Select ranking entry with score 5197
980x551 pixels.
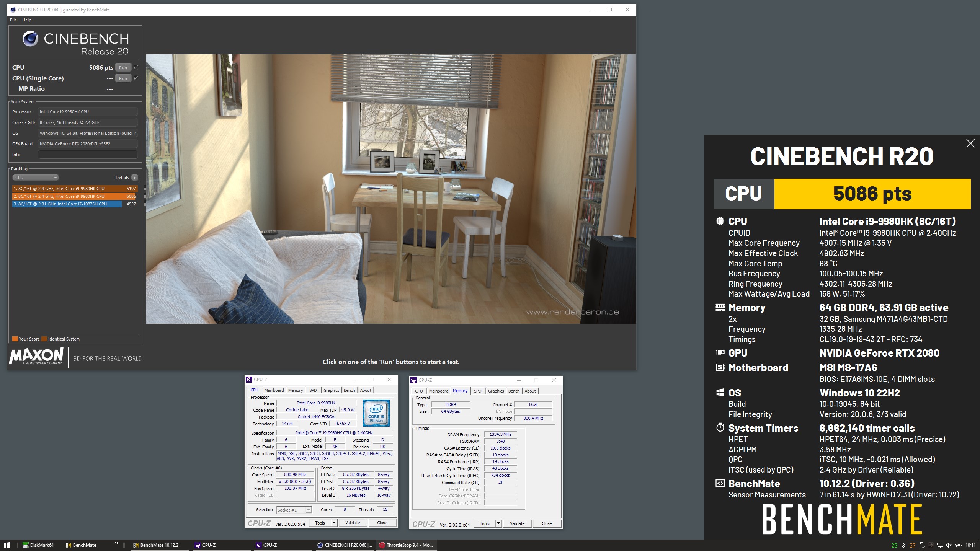(x=75, y=189)
